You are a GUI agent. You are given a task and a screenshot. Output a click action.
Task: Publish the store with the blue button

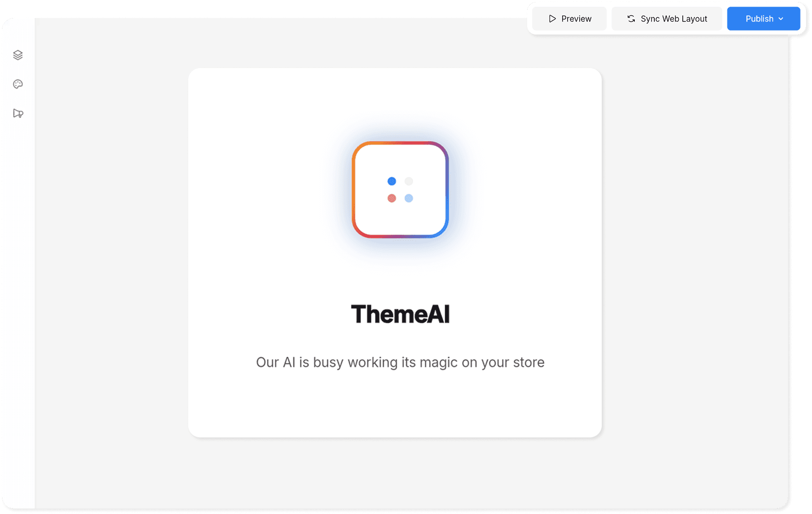[763, 19]
